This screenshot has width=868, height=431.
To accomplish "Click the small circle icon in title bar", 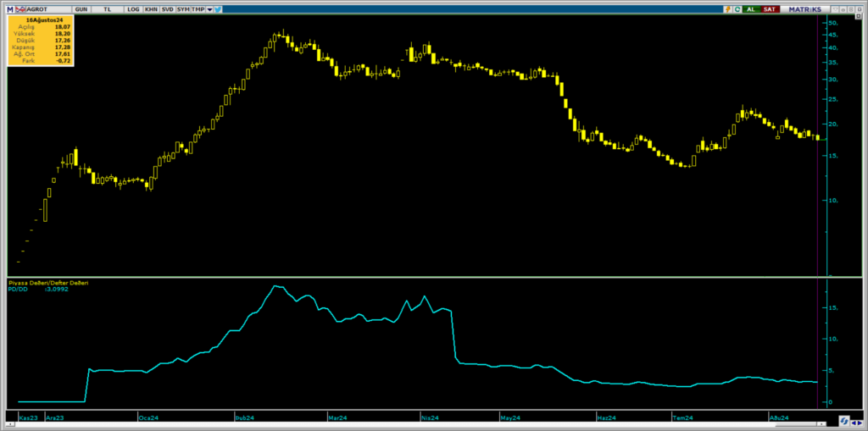I will click(843, 9).
